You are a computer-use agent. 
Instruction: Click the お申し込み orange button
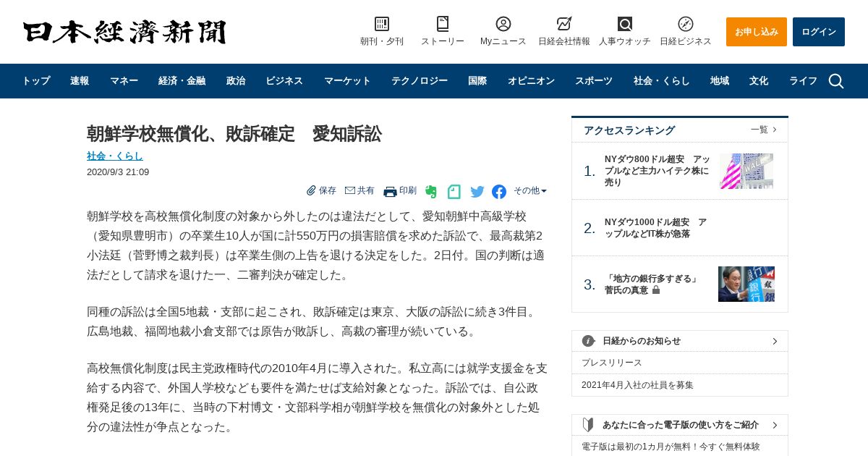click(757, 32)
